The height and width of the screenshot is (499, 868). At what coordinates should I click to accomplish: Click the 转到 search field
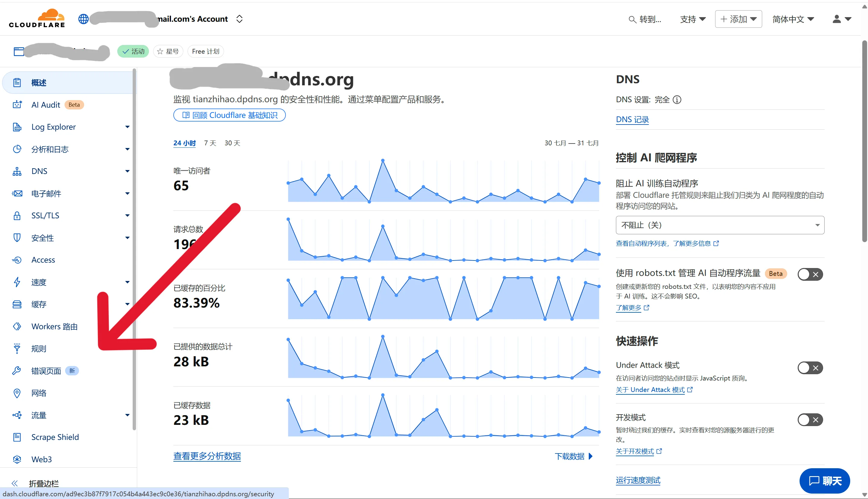[x=645, y=19]
